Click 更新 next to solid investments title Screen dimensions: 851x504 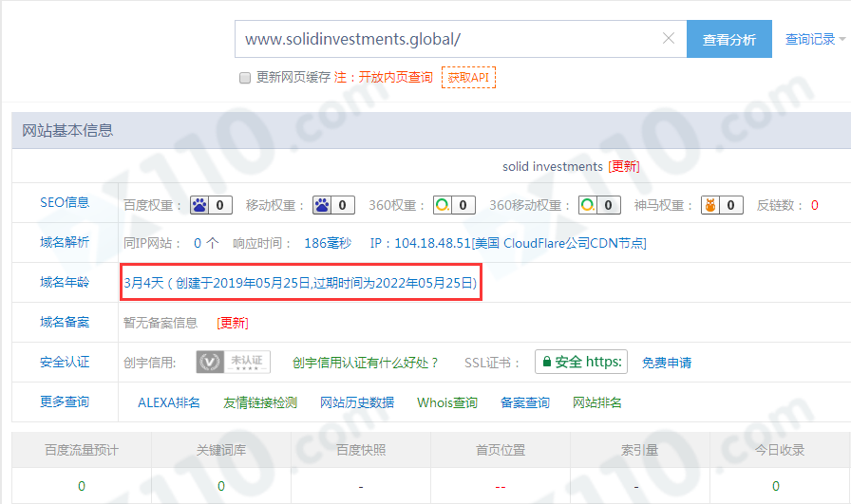pyautogui.click(x=624, y=166)
